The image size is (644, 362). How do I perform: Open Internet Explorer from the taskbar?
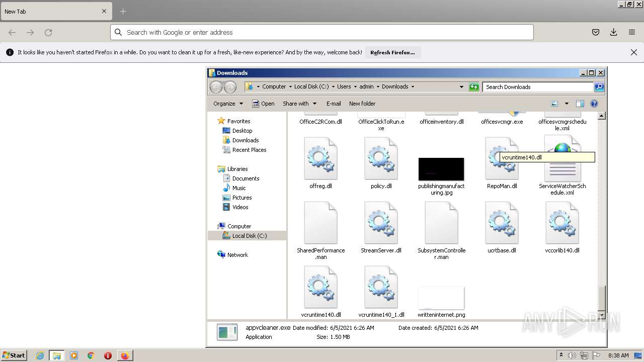(40, 355)
